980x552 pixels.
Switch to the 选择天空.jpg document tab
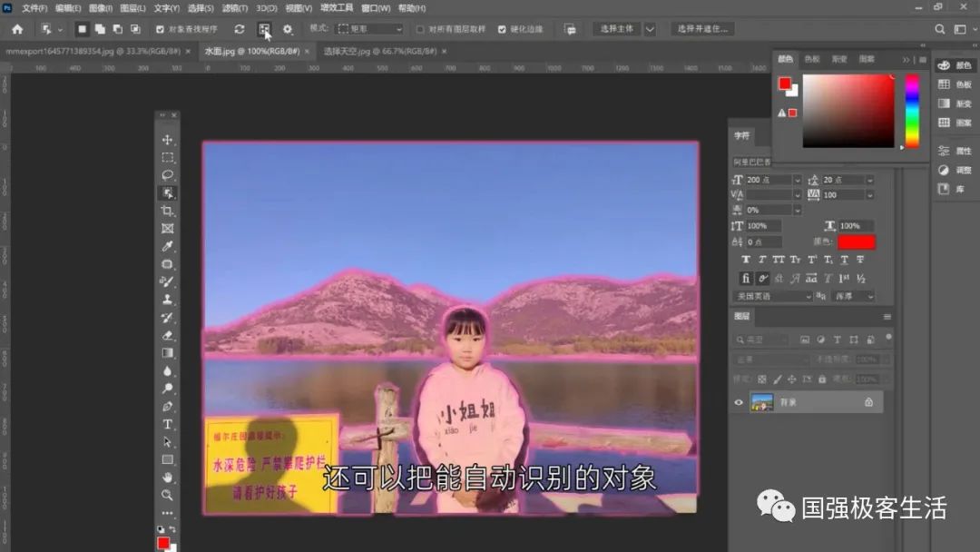pos(380,51)
